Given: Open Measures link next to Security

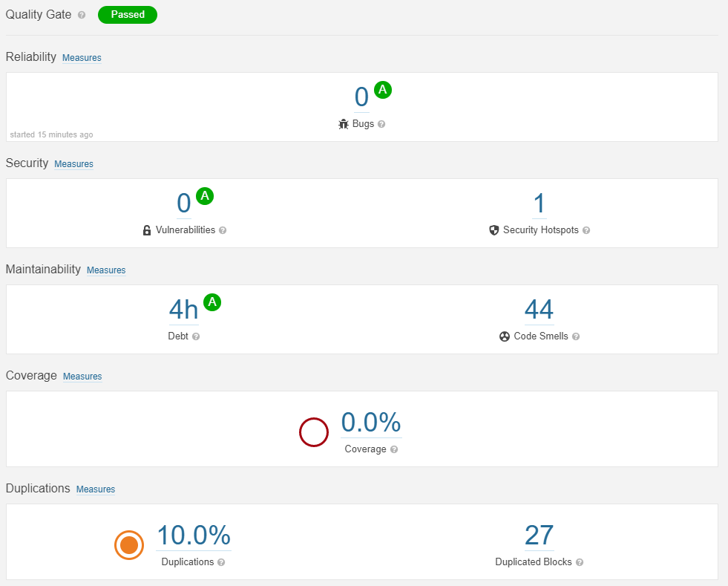Looking at the screenshot, I should 73,164.
